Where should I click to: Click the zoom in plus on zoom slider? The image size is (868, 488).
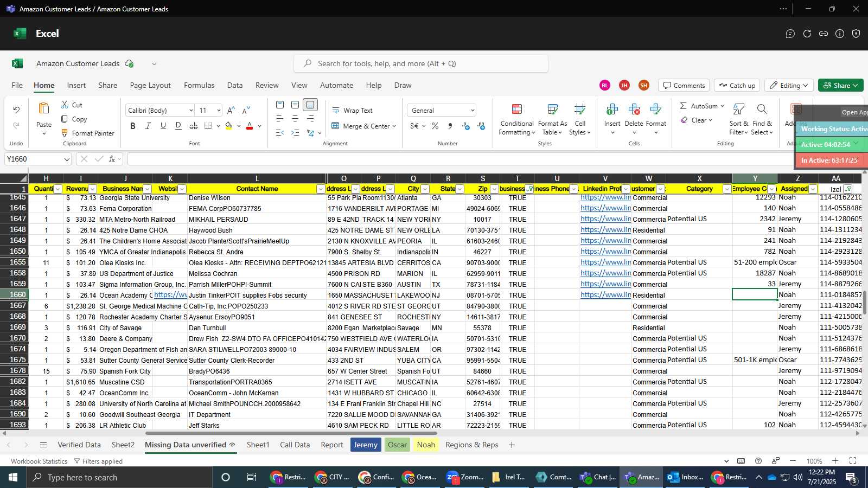click(835, 461)
